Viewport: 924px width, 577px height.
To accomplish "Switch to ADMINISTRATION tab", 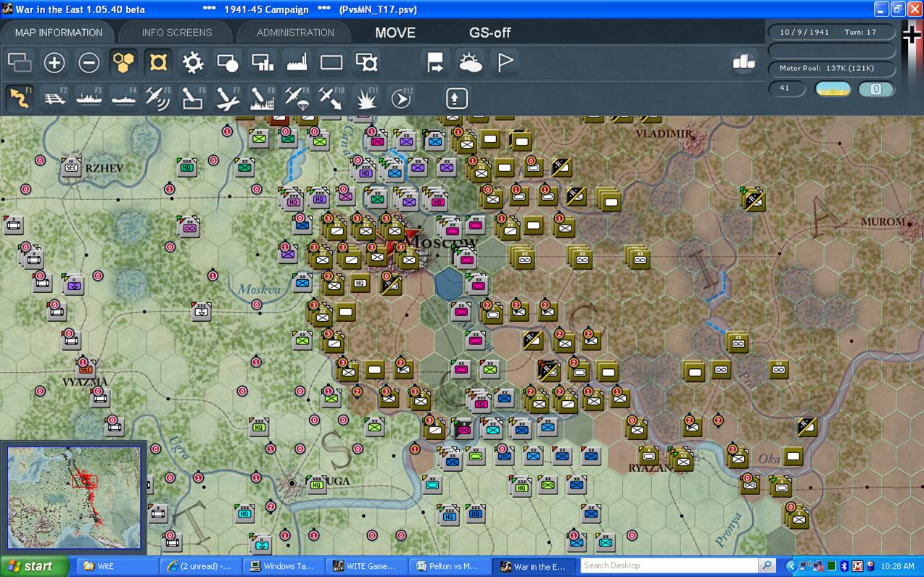I will [295, 33].
